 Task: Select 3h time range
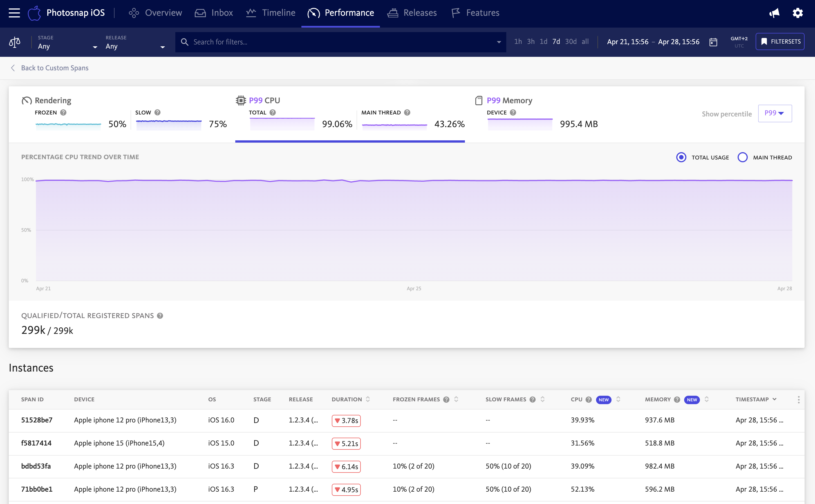pyautogui.click(x=530, y=42)
